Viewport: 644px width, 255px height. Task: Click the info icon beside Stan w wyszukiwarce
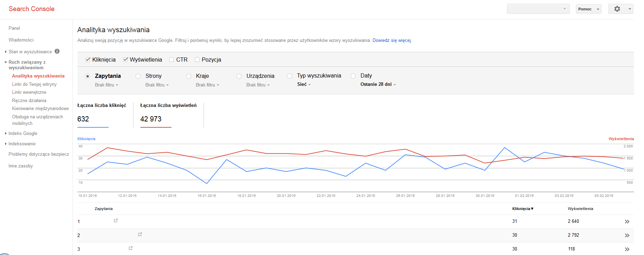click(x=57, y=52)
